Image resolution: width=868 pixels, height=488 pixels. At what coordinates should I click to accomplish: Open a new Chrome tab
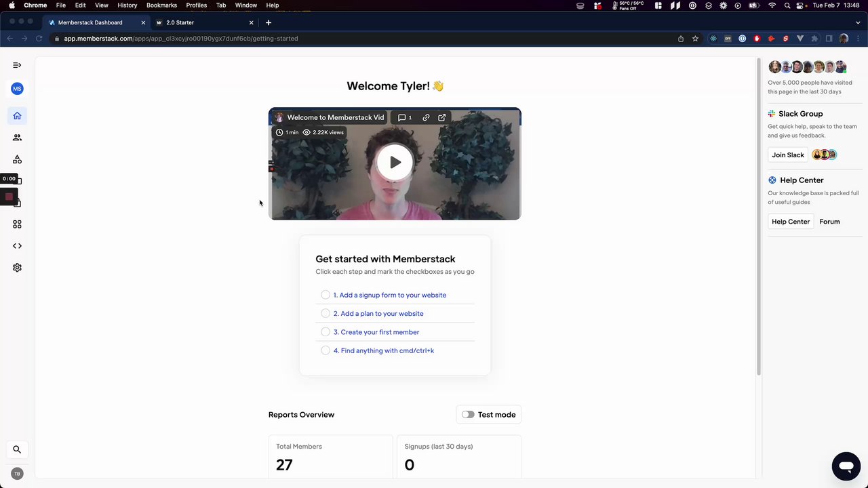pyautogui.click(x=269, y=22)
